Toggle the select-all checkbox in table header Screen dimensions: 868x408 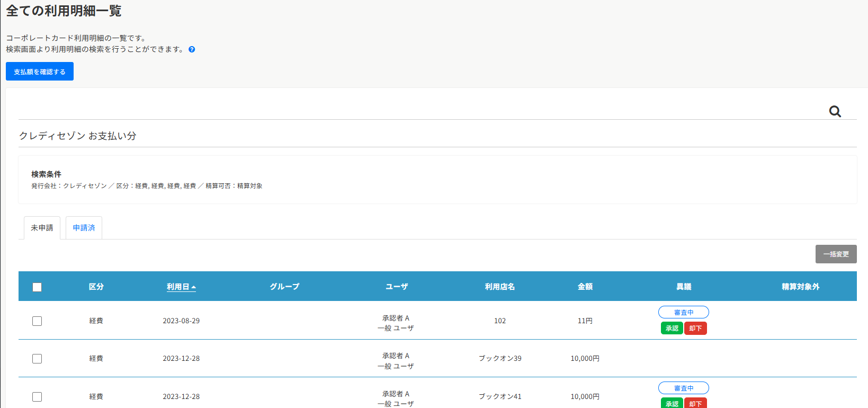click(x=37, y=287)
